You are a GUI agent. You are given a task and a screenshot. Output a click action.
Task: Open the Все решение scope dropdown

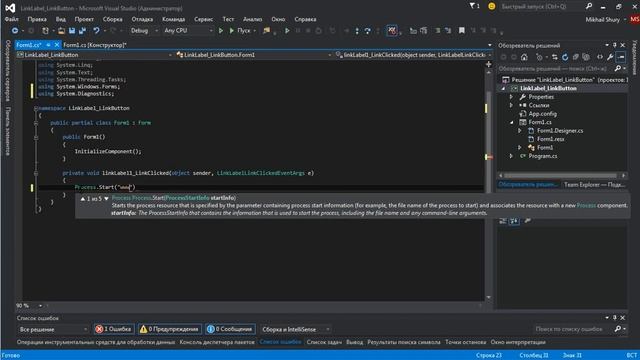pos(53,329)
